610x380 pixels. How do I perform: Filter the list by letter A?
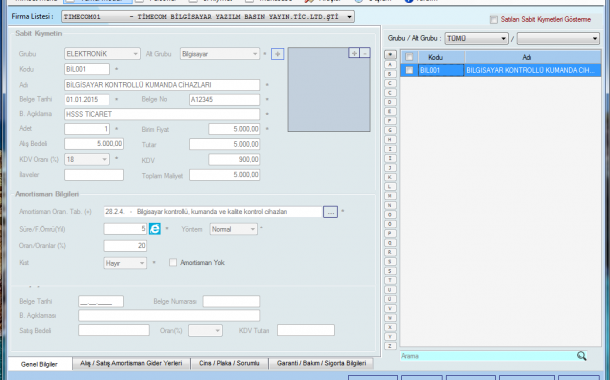click(x=390, y=65)
